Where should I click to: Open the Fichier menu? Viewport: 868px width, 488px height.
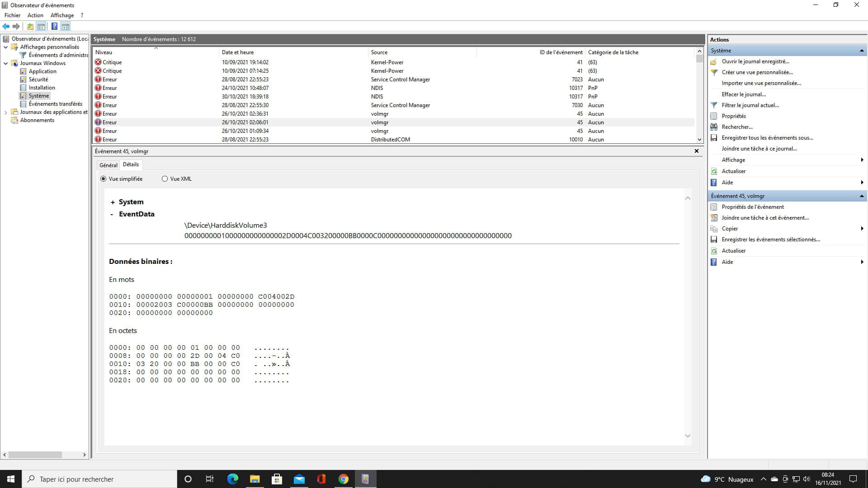(13, 15)
